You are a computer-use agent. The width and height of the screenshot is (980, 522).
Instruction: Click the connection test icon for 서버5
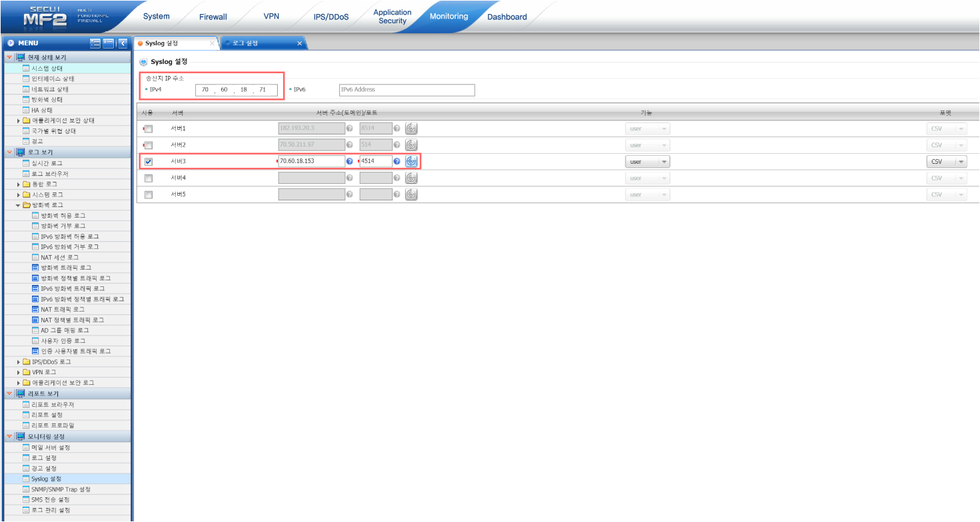(x=411, y=194)
